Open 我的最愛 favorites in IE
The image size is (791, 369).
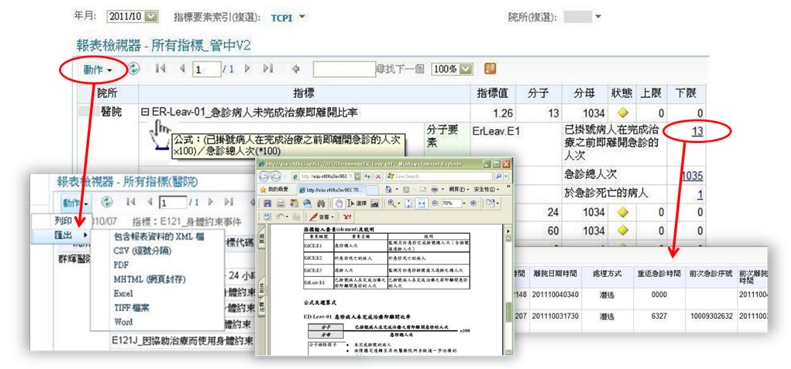pyautogui.click(x=274, y=189)
